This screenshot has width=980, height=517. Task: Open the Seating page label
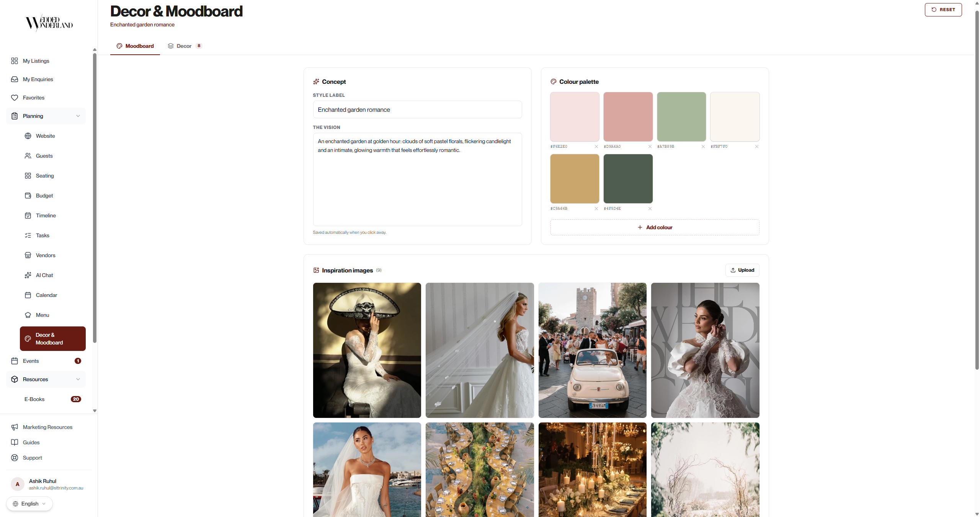point(45,176)
